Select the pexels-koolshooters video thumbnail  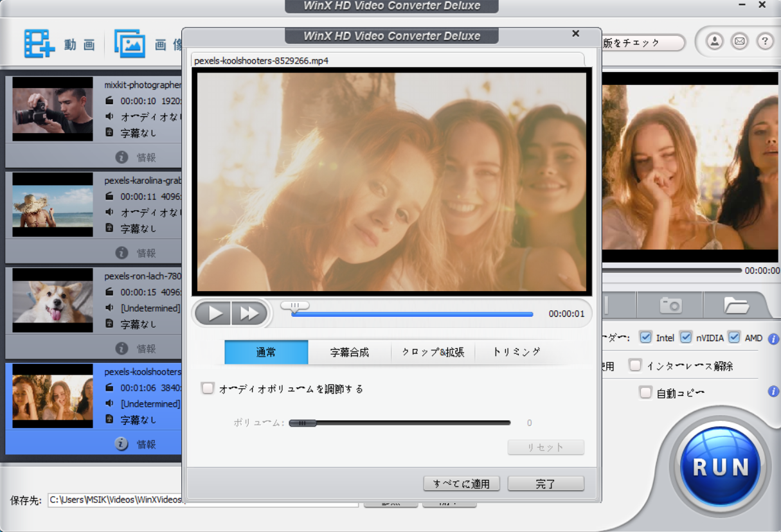pos(53,396)
